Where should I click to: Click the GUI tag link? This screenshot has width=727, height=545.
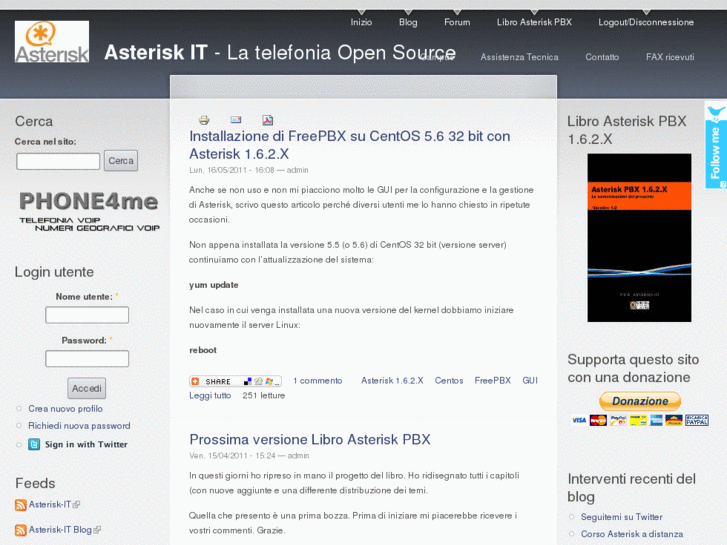(x=530, y=381)
